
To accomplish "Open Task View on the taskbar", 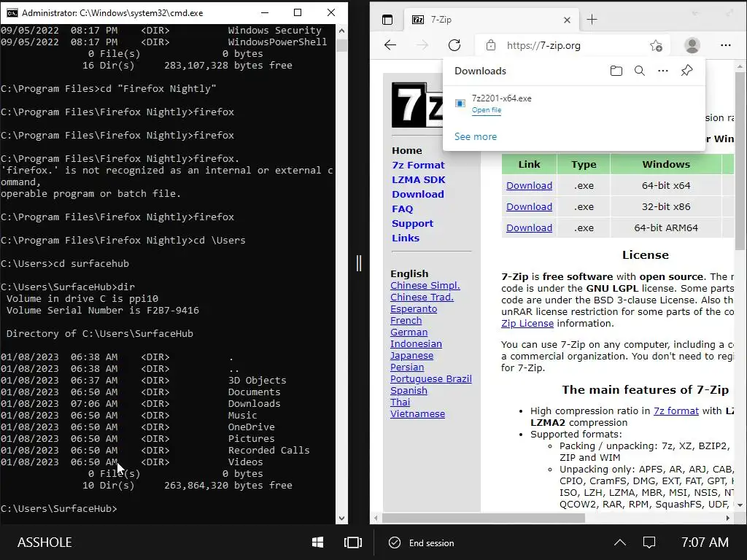I will 352,542.
